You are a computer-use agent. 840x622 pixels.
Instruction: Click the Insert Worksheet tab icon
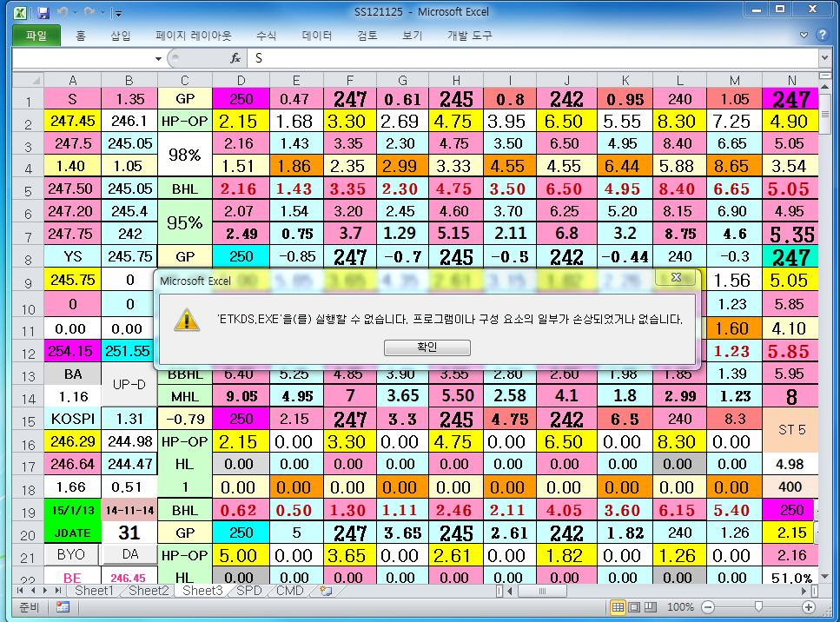[327, 591]
